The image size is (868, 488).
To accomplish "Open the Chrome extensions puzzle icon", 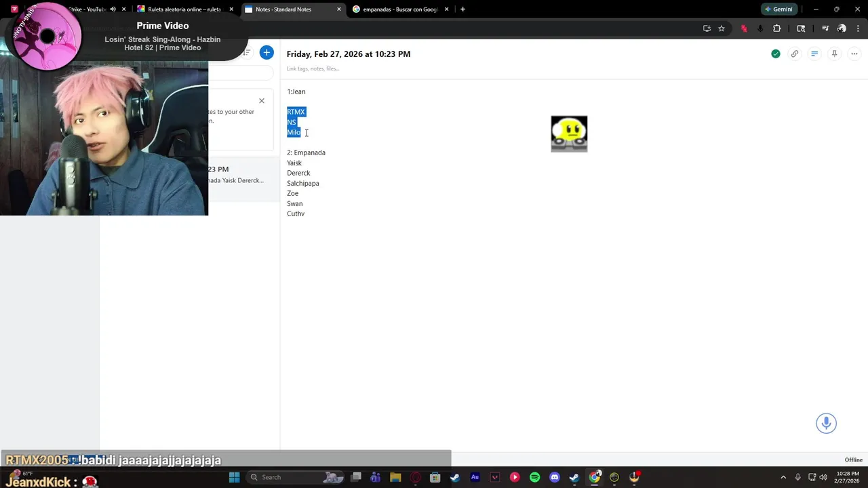I will (777, 28).
